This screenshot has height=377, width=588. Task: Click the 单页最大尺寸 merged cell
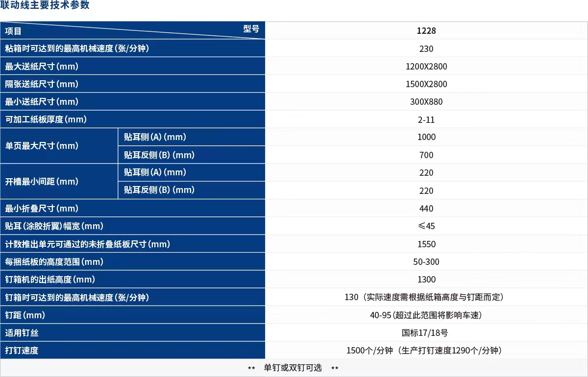[42, 146]
